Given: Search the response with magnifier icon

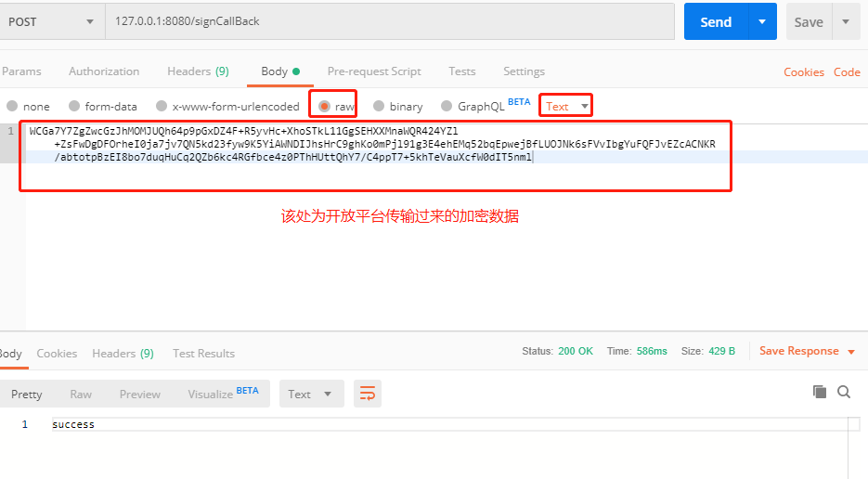Looking at the screenshot, I should [844, 392].
